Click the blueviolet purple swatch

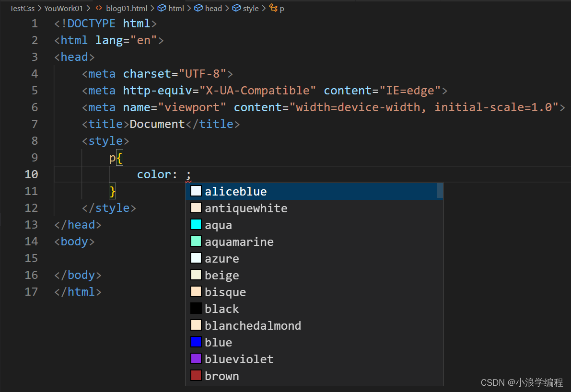pyautogui.click(x=196, y=358)
